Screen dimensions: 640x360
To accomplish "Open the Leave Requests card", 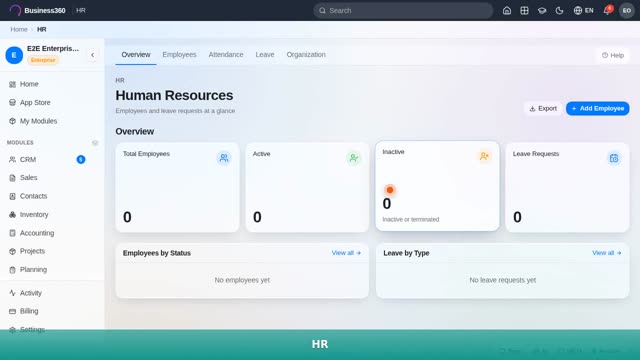I will 567,188.
